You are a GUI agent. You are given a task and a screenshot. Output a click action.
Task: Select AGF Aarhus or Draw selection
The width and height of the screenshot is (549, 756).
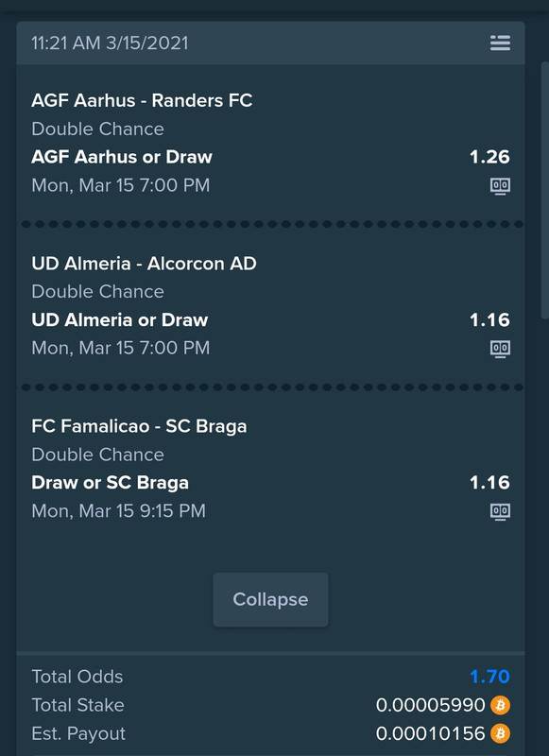click(122, 157)
